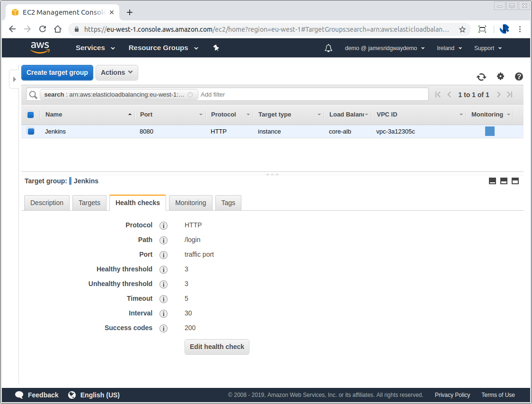Open a new browser tab
This screenshot has height=404, width=532.
point(129,13)
